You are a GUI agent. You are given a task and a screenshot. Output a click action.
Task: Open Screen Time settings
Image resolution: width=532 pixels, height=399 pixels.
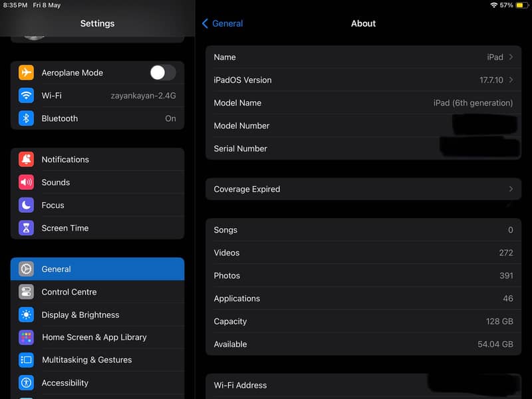pos(97,228)
